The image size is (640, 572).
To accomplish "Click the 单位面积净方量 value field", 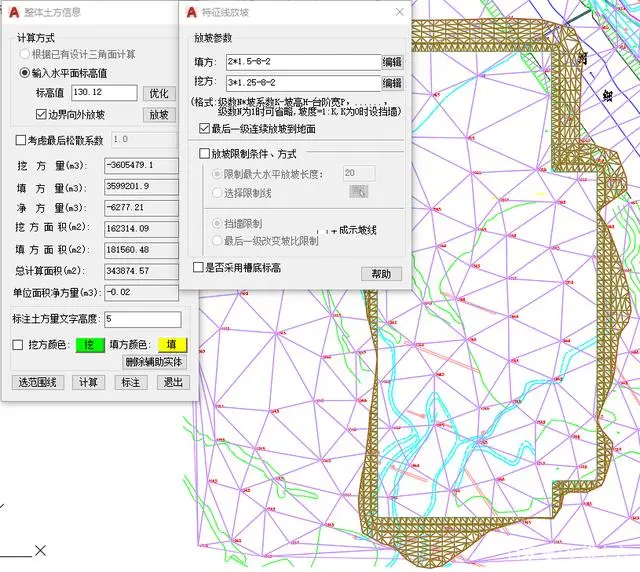I will click(x=141, y=292).
